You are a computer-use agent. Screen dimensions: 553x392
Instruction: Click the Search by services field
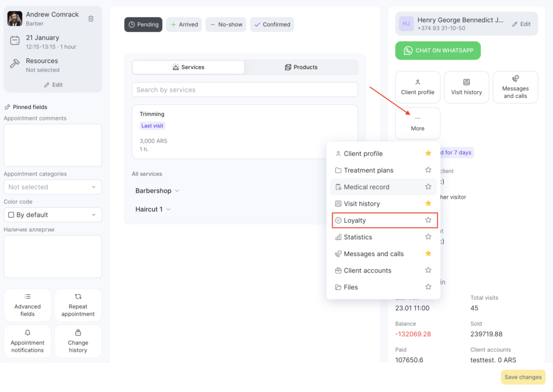coord(245,90)
